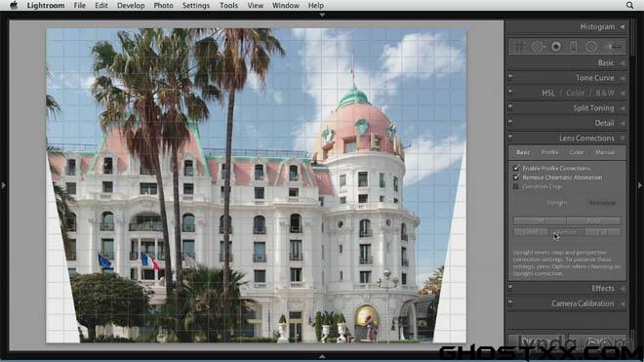Select the Adjustment Brush tool icon
The width and height of the screenshot is (644, 362).
[x=614, y=47]
